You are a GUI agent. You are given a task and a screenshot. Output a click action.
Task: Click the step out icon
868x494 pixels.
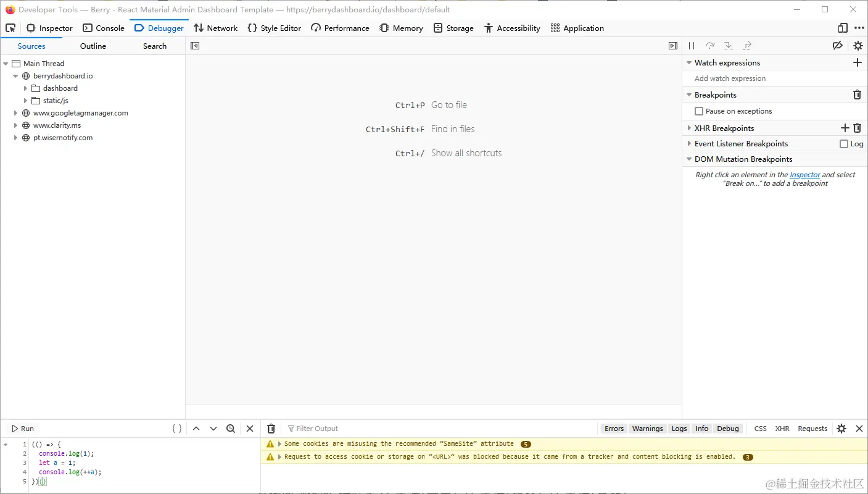[x=747, y=46]
